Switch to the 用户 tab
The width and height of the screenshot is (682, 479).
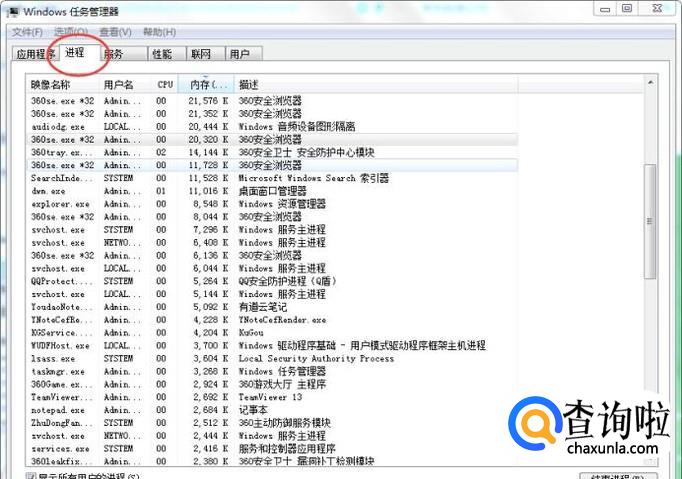coord(239,54)
